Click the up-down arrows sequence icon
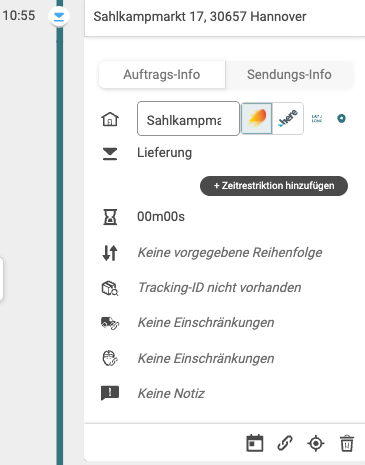 [110, 253]
